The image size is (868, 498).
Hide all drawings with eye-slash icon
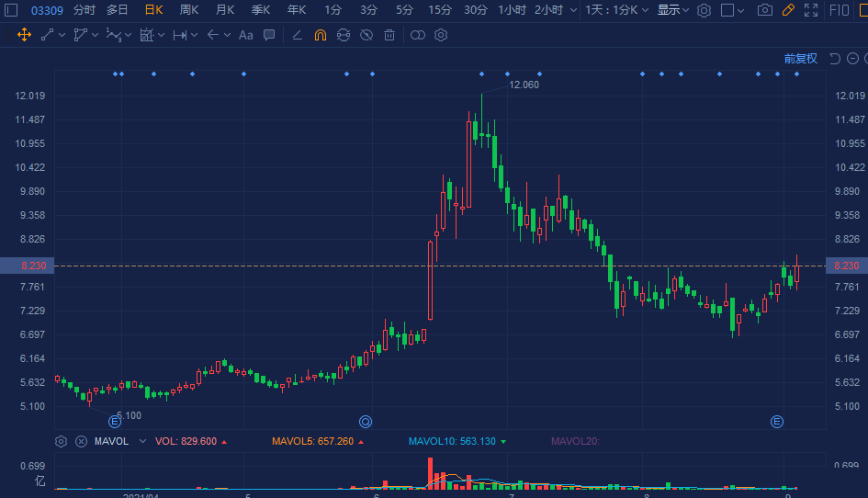tap(366, 35)
